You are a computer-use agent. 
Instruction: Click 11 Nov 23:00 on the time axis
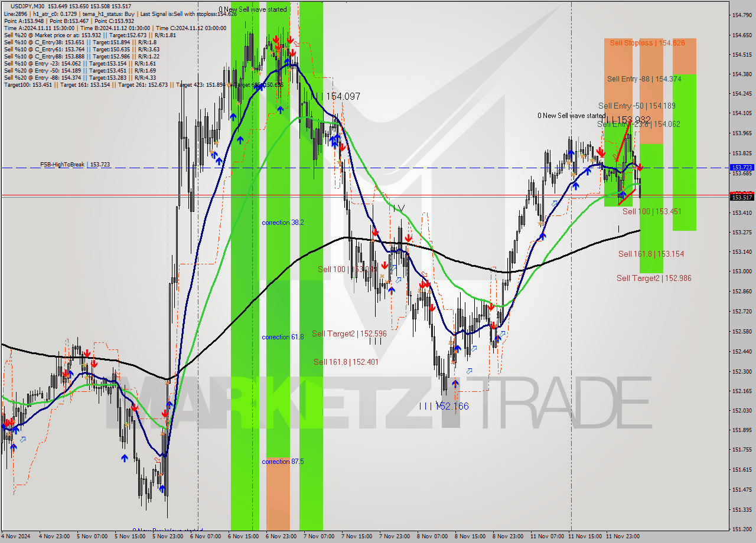tap(623, 537)
